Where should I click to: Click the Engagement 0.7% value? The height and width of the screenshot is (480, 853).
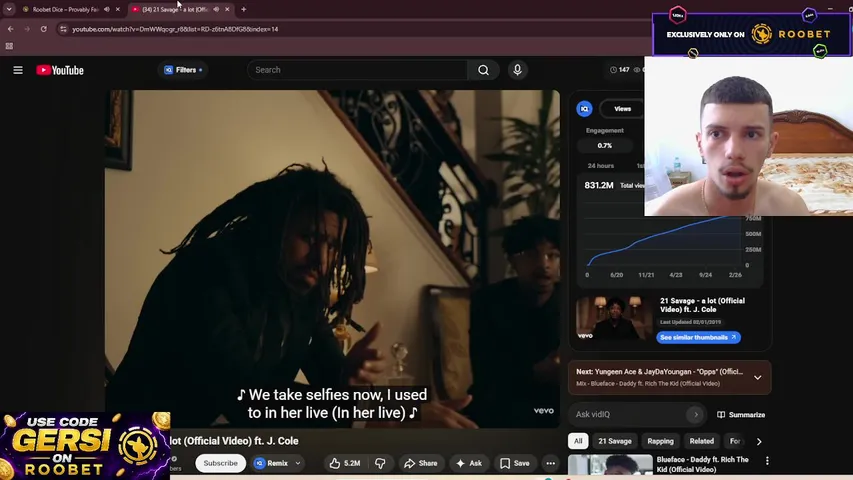point(604,145)
